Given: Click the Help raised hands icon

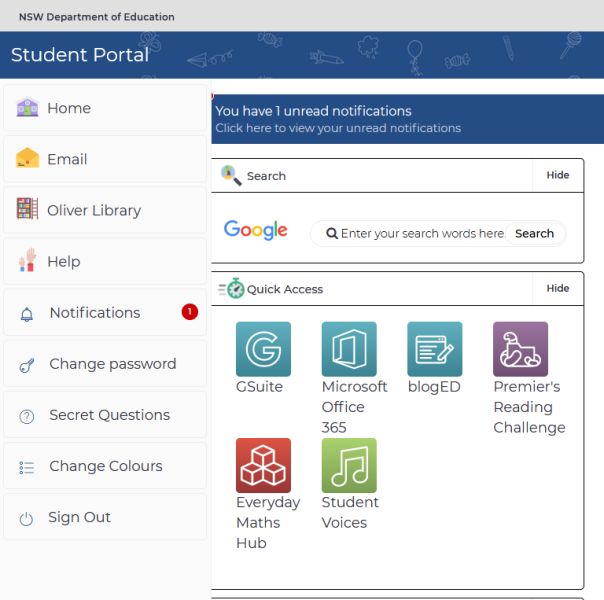Looking at the screenshot, I should pos(27,260).
